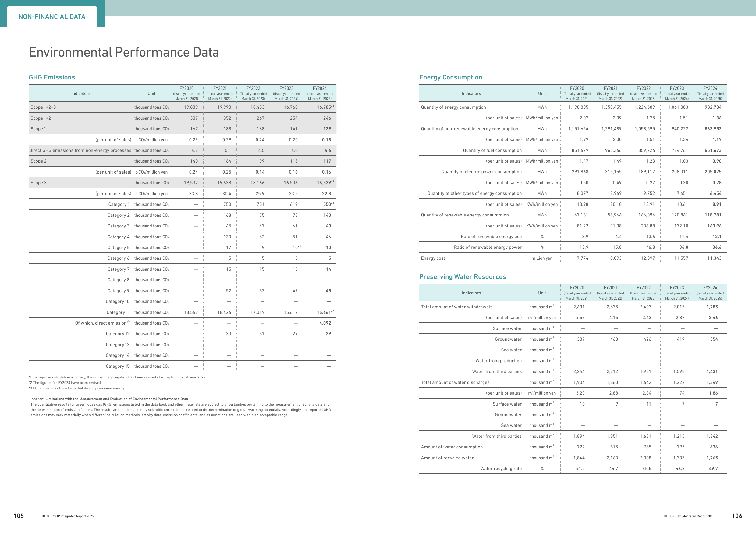Click page number 106
This screenshot has width=756, height=534.
click(x=737, y=516)
